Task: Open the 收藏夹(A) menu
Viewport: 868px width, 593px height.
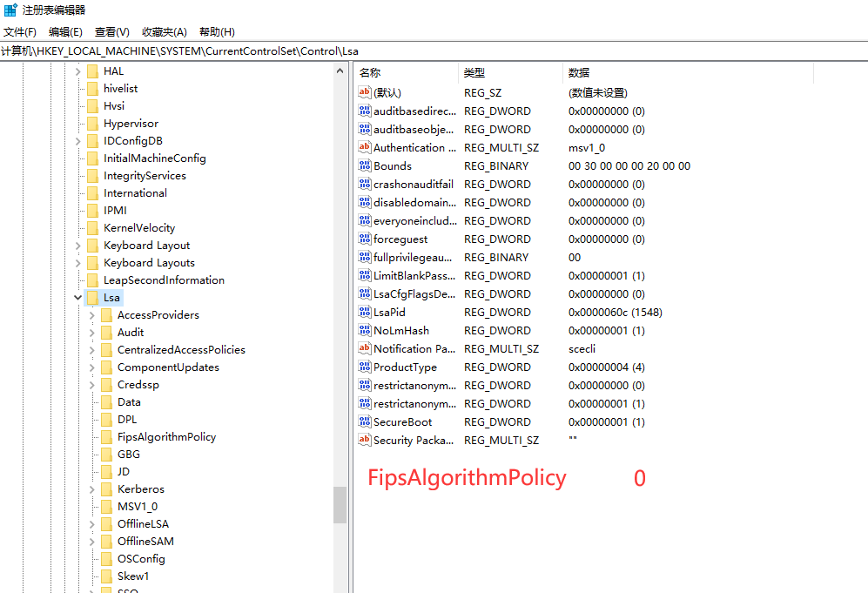Action: [x=164, y=32]
